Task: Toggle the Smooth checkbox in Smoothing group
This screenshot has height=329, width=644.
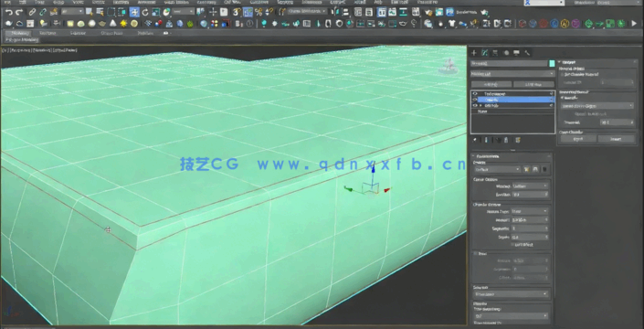Action: click(x=563, y=98)
